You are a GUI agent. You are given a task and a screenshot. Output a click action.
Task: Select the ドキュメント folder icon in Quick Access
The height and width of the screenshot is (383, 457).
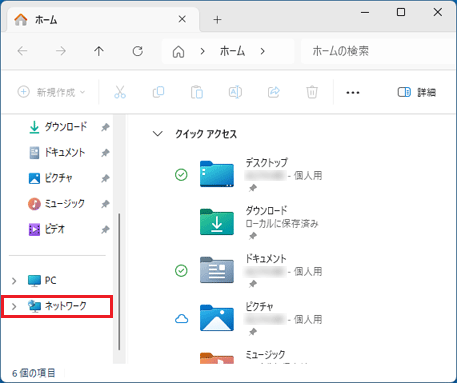coord(217,270)
